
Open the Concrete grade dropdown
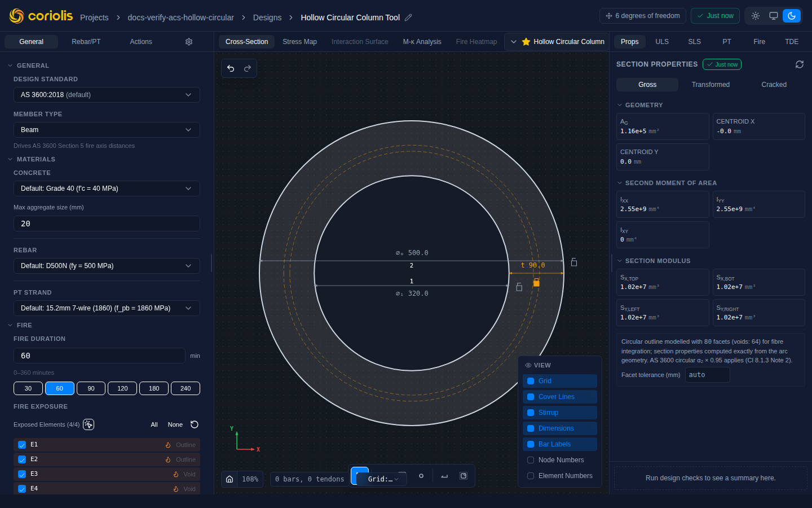coord(107,189)
